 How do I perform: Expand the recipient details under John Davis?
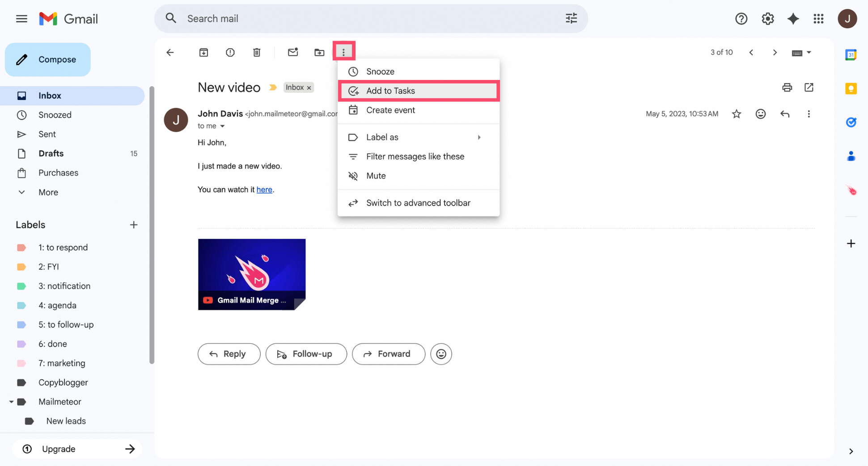[x=222, y=126]
